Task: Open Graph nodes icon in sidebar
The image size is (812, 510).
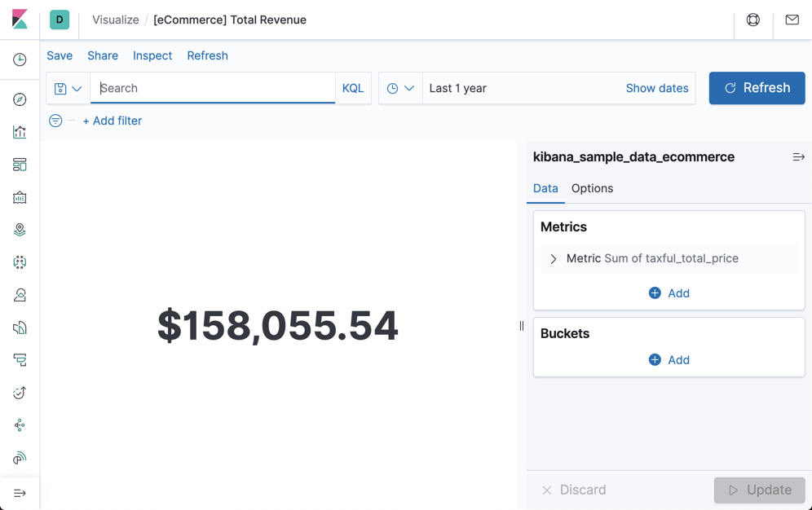Action: click(20, 425)
